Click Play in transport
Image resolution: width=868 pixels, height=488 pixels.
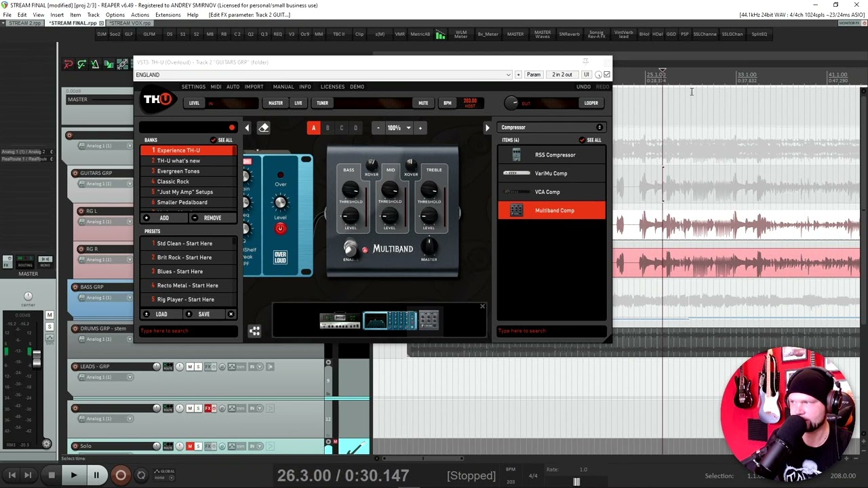click(x=74, y=475)
